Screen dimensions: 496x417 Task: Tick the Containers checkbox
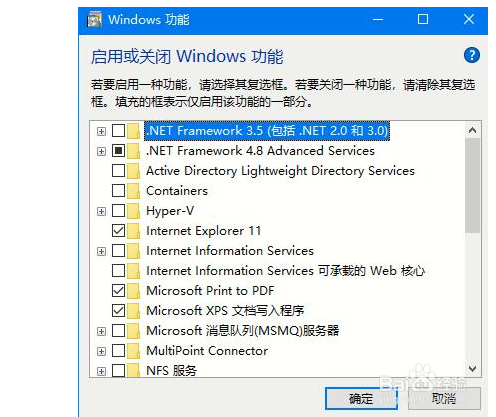click(x=118, y=191)
